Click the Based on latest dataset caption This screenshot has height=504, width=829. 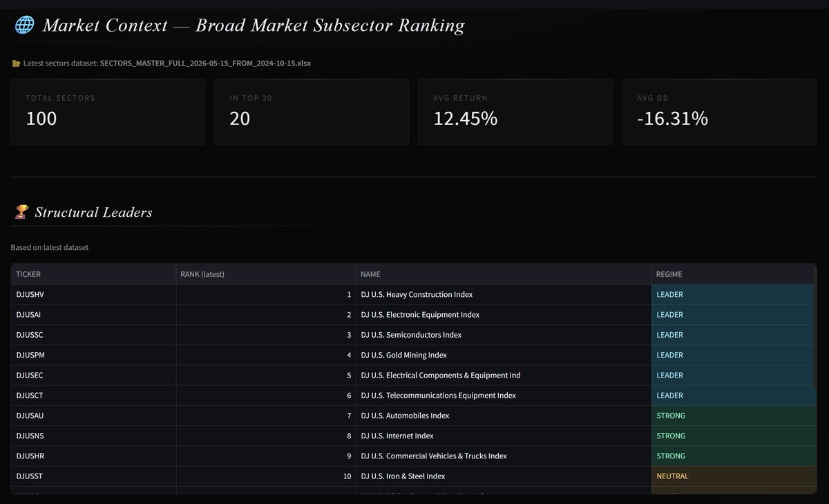click(50, 247)
